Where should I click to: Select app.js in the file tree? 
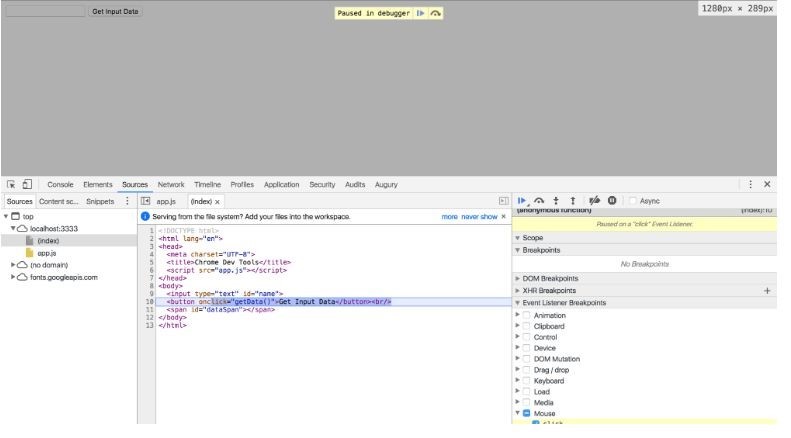(x=46, y=253)
